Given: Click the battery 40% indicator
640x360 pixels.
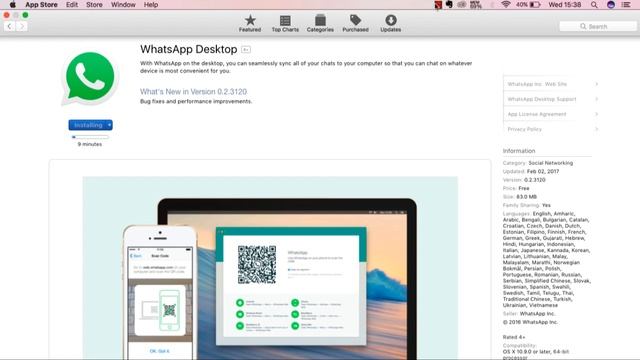Looking at the screenshot, I should [x=528, y=5].
